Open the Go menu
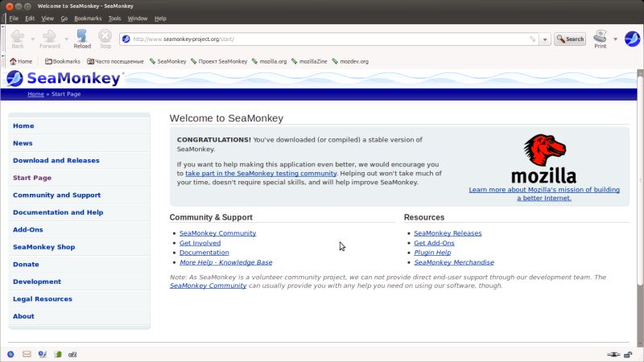This screenshot has height=362, width=644. click(x=64, y=19)
